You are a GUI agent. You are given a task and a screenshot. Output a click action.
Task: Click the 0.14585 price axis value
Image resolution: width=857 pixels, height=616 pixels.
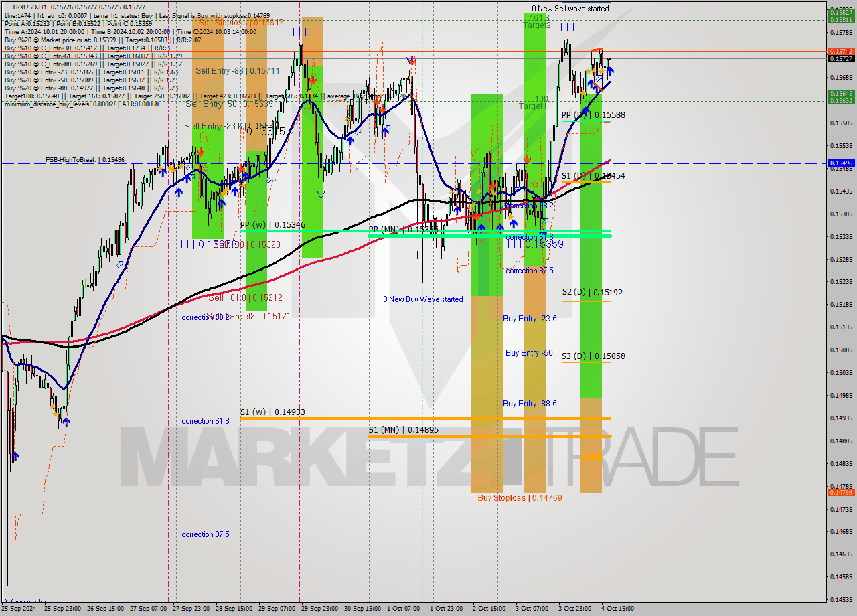click(x=841, y=576)
